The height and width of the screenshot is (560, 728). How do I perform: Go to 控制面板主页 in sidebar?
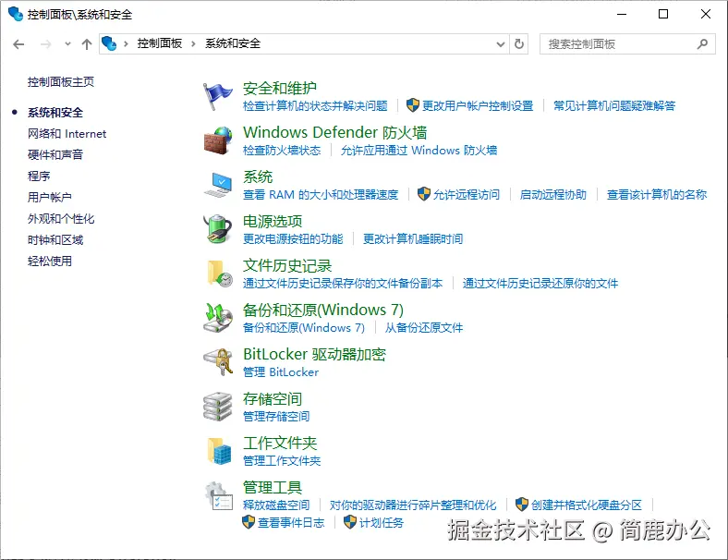click(x=60, y=82)
